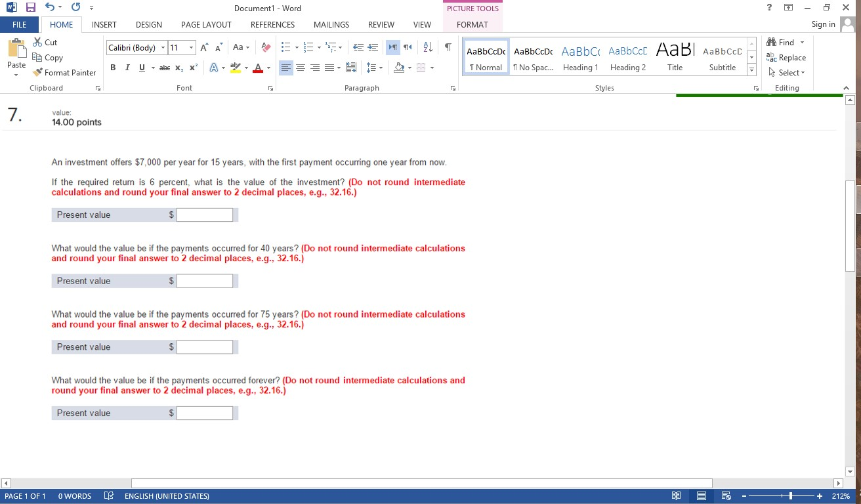Zoom in using plus button

820,496
